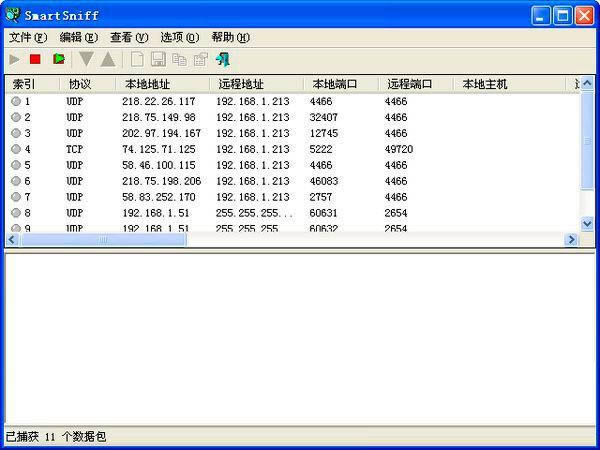
Task: Open the 选项(O) menu
Action: click(x=180, y=38)
